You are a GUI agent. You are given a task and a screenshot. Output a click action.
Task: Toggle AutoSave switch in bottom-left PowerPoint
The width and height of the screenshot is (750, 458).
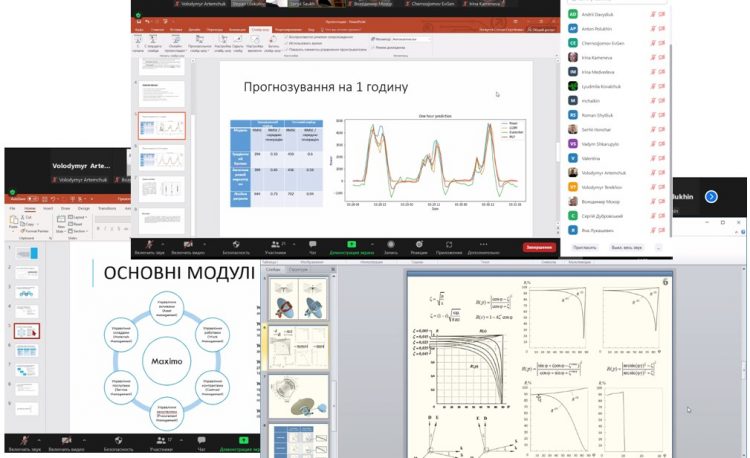[33, 198]
